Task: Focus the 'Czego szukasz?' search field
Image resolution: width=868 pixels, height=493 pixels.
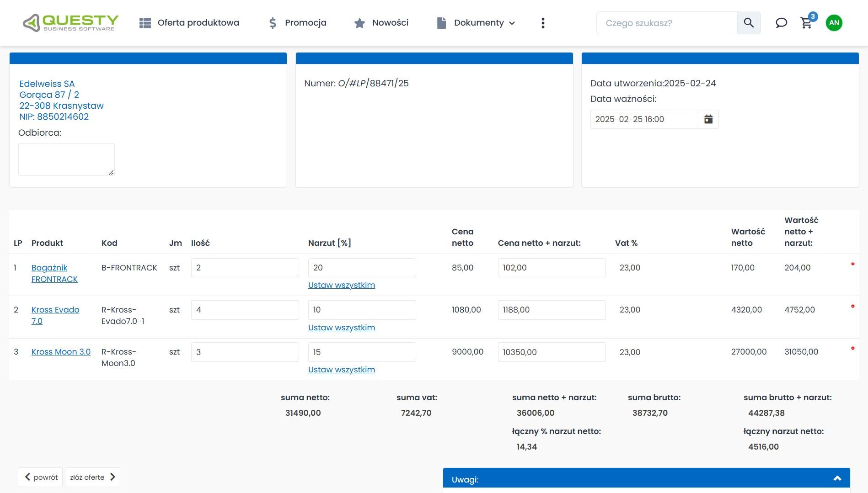Action: pyautogui.click(x=667, y=23)
